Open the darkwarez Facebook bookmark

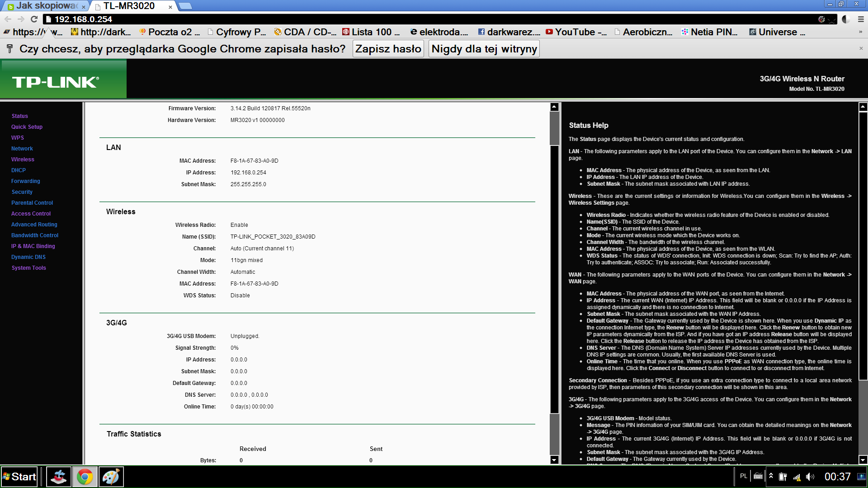click(x=509, y=32)
